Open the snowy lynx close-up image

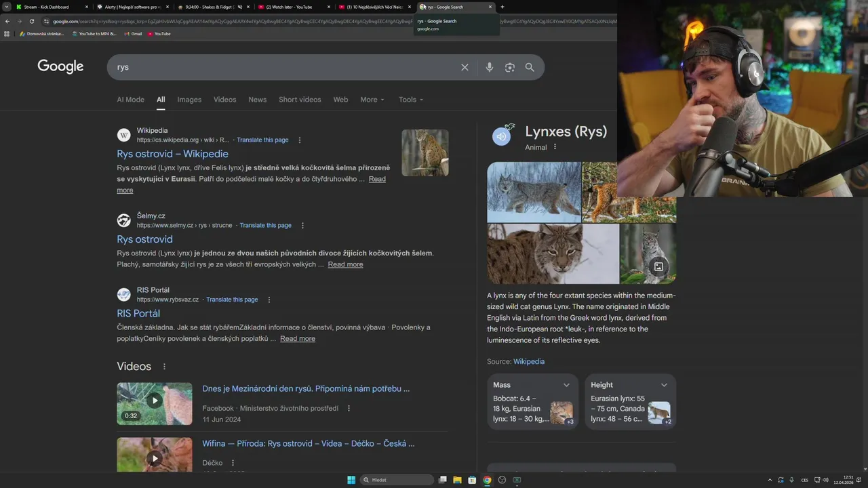pos(553,254)
